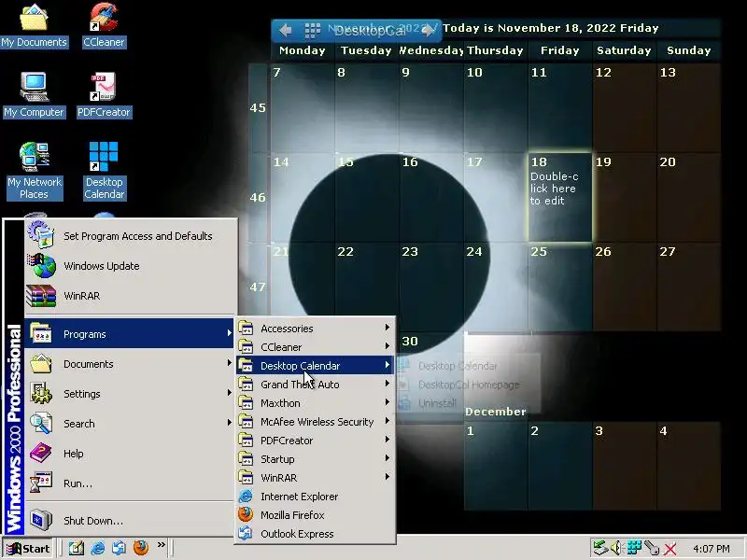Screen dimensions: 747x560
Task: Open My Computer desktop icon
Action: click(34, 95)
